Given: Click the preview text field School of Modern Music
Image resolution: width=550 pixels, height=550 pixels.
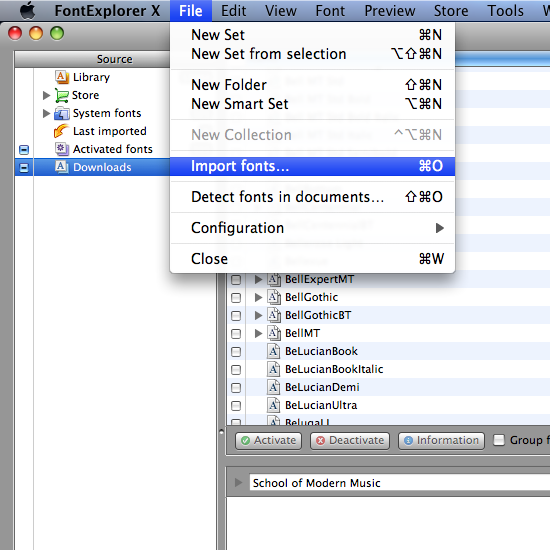Looking at the screenshot, I should point(400,483).
